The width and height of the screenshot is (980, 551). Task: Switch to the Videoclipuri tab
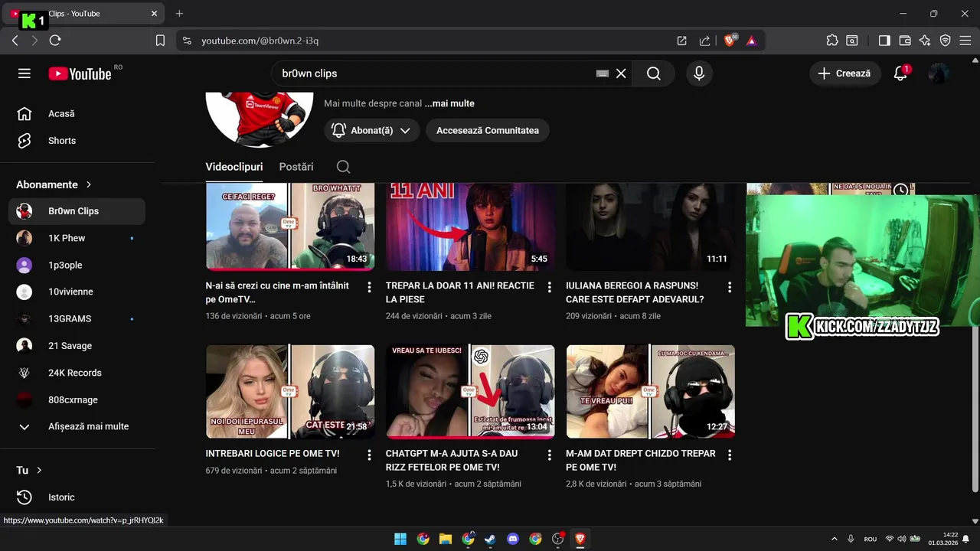234,167
